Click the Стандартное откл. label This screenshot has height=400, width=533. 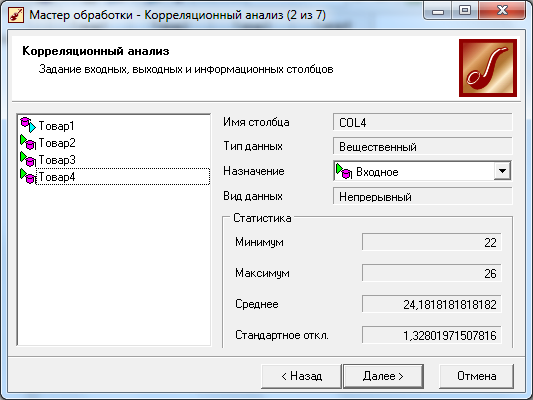[x=282, y=335]
